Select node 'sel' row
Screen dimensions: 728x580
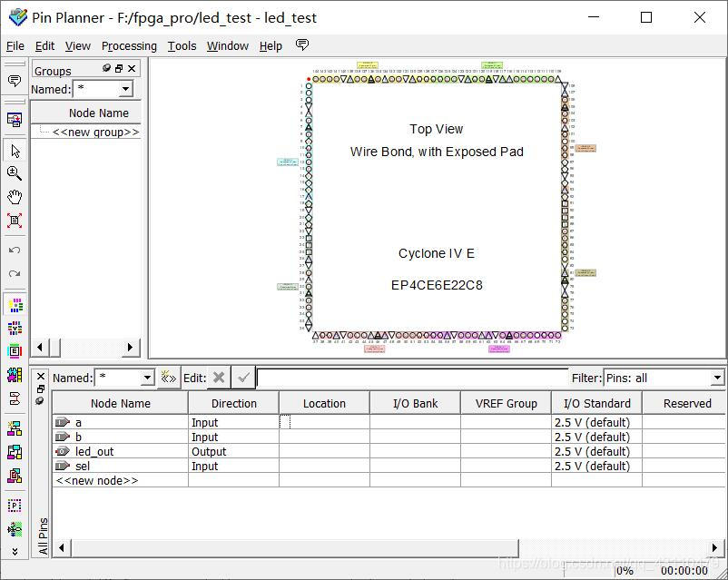tap(120, 466)
